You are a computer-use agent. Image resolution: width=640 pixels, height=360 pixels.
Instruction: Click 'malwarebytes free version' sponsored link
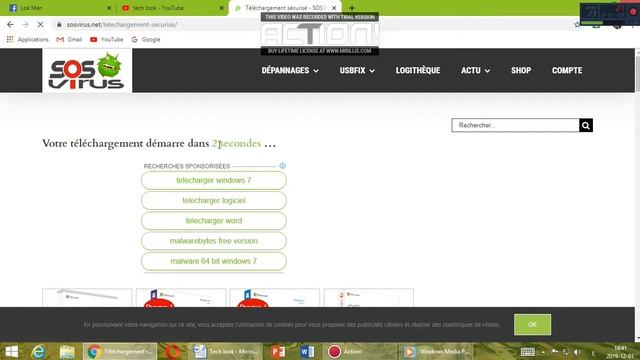(213, 241)
